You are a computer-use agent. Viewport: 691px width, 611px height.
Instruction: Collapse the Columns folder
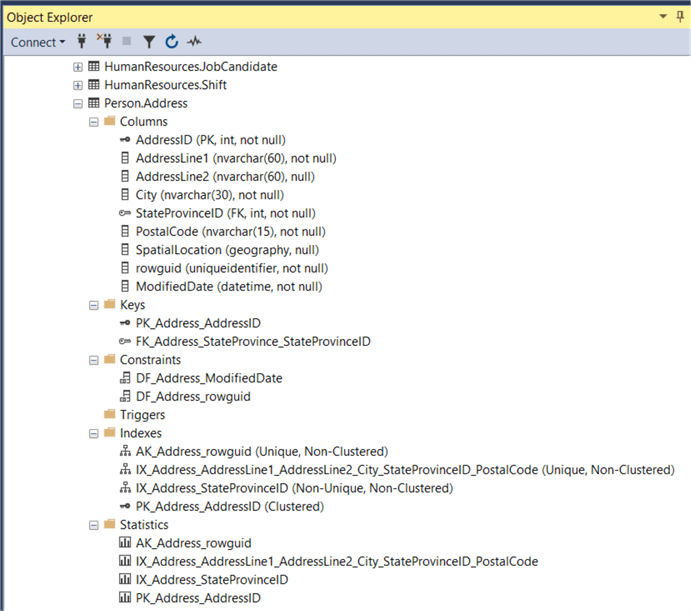[94, 122]
